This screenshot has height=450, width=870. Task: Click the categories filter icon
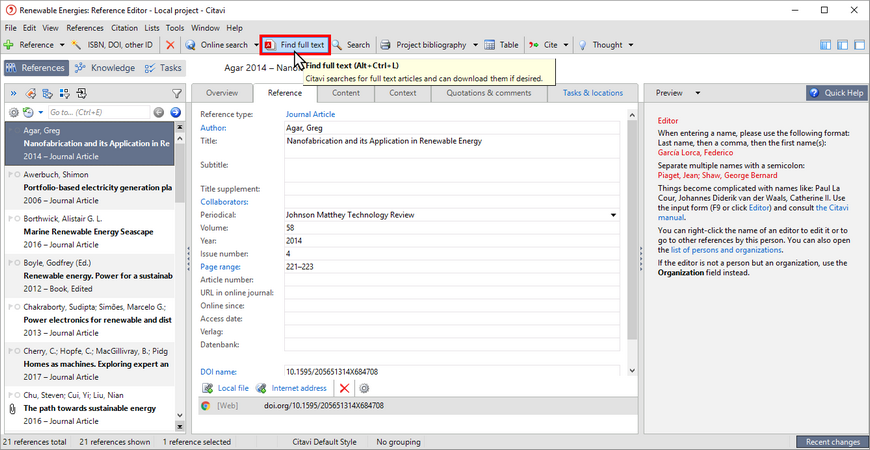(48, 93)
